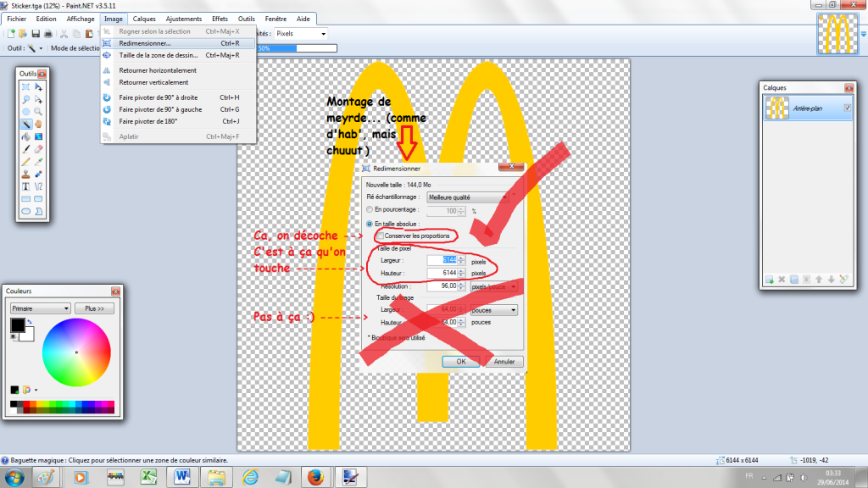Screen dimensions: 868x488
Task: Close the Calques panel
Action: click(849, 88)
